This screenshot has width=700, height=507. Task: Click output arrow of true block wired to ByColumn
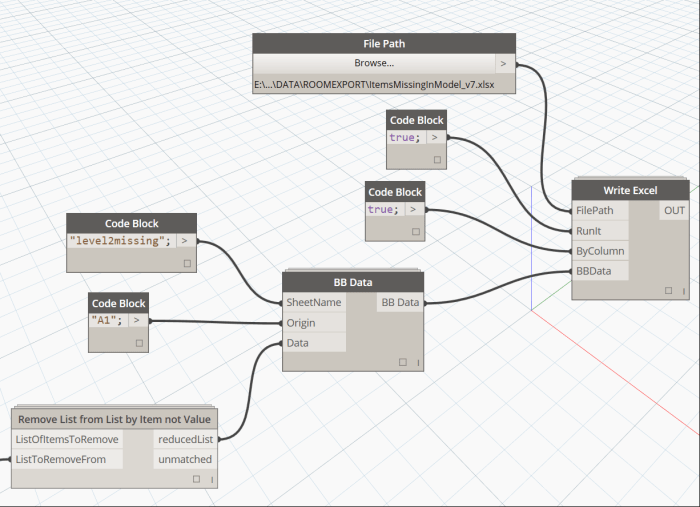point(413,209)
